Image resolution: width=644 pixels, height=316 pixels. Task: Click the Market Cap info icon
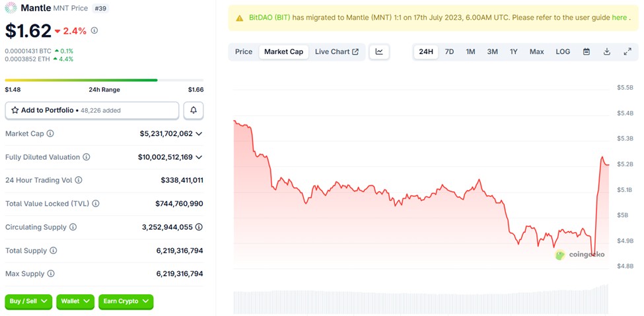pos(50,134)
